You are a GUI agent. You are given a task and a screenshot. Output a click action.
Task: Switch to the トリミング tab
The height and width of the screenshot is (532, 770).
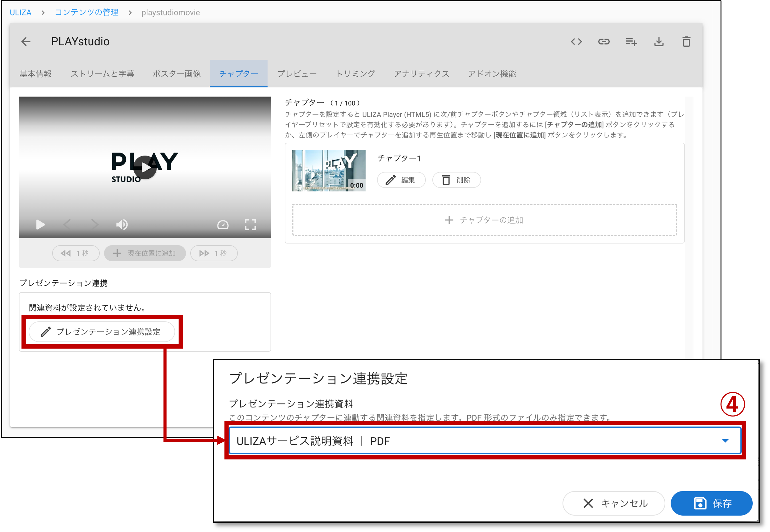[x=356, y=74]
